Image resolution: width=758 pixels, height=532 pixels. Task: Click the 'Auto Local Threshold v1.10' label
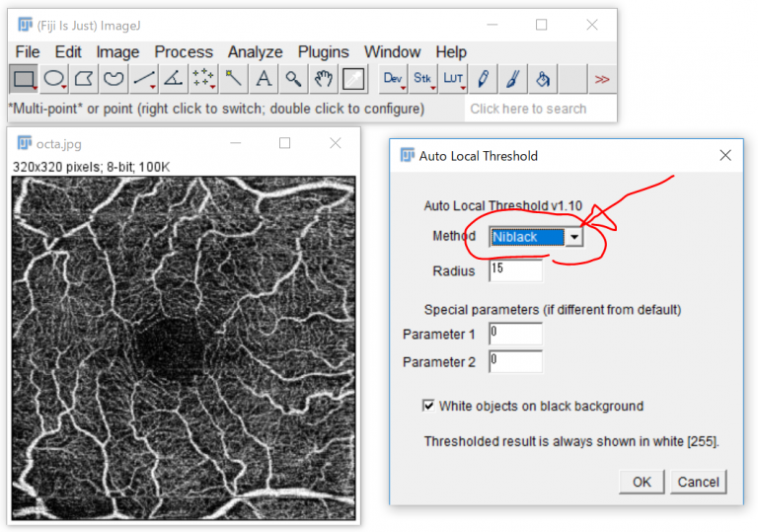pos(502,206)
